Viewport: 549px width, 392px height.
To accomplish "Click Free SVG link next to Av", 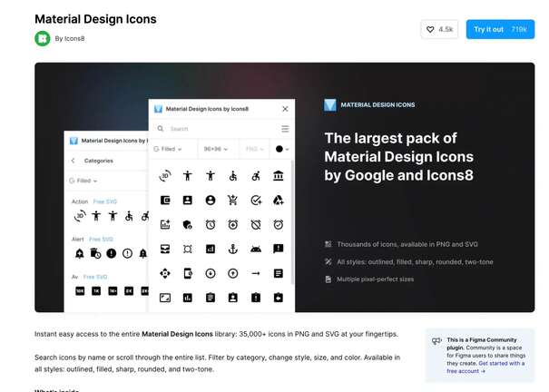I will tap(95, 277).
